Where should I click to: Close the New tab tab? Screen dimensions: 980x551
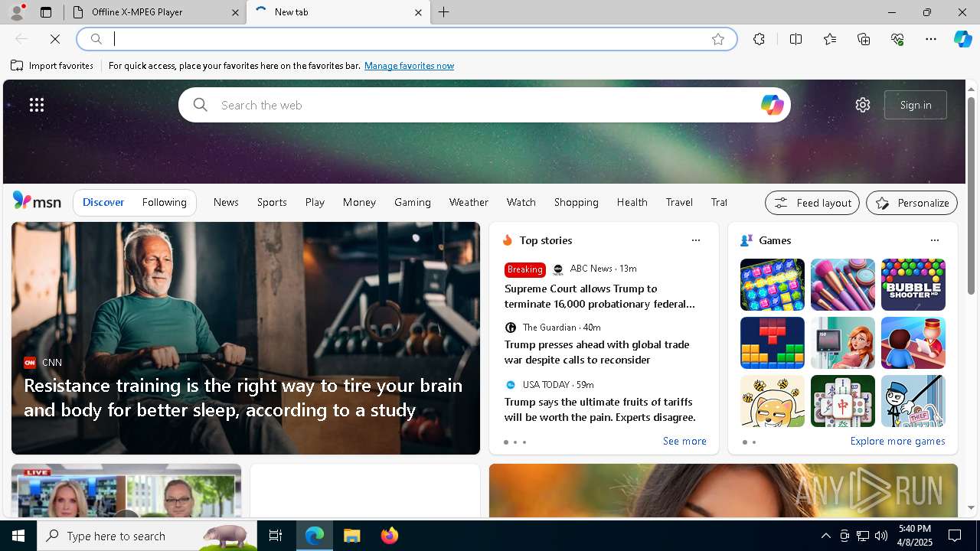pos(418,12)
